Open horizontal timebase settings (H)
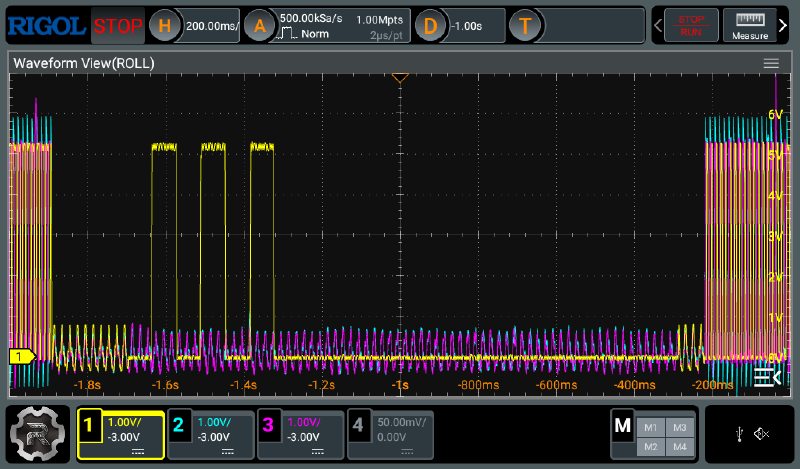800x469 pixels. (166, 26)
